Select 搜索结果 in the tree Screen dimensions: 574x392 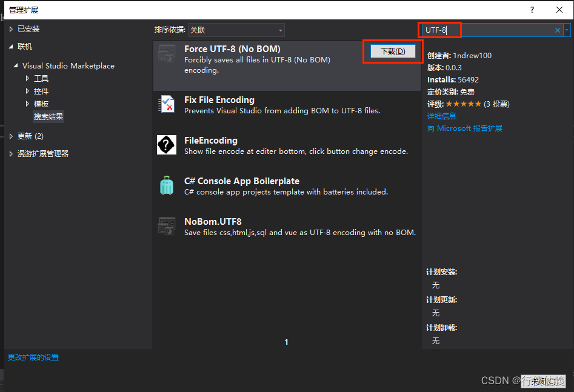point(48,117)
